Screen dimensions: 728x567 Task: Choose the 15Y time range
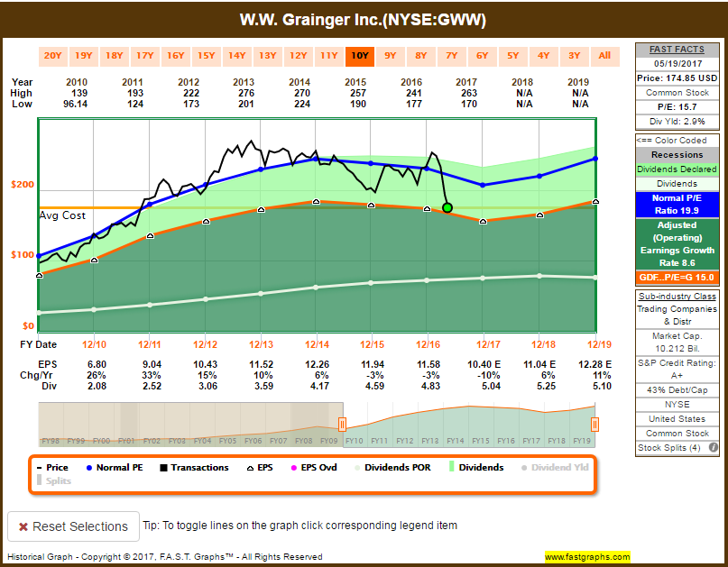click(207, 56)
